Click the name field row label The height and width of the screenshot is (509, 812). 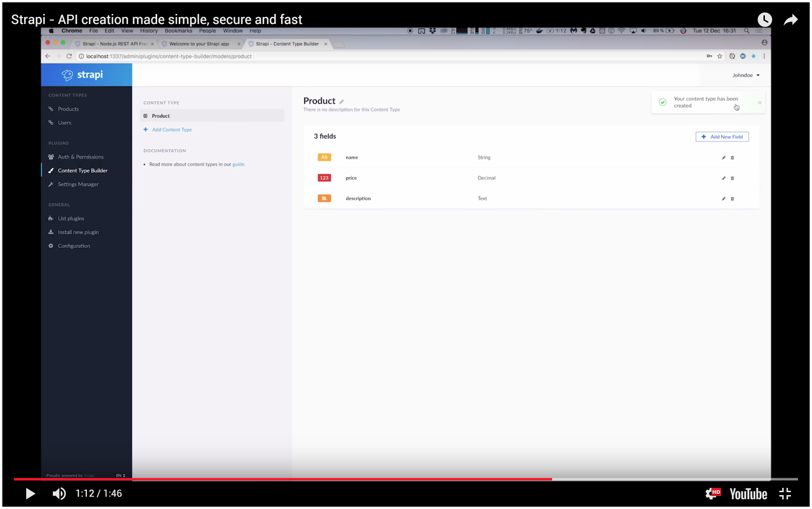[x=352, y=158]
